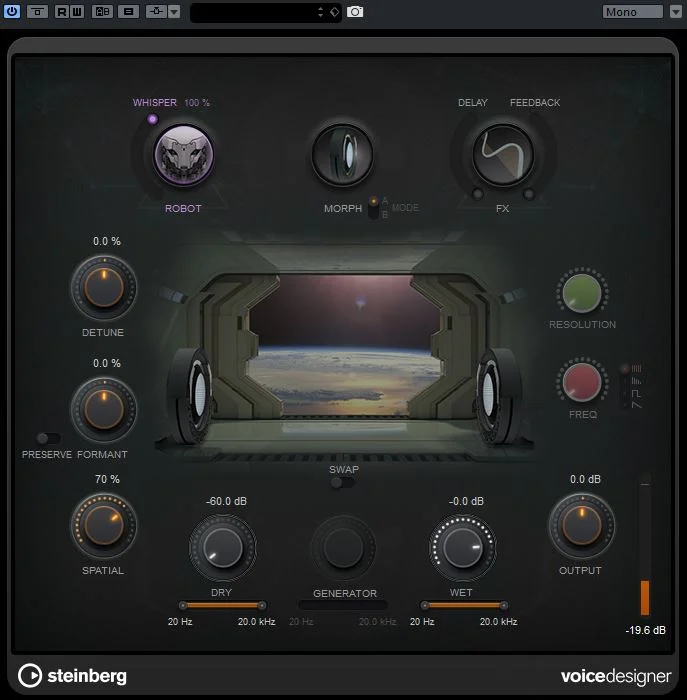Click the Dry level knob
This screenshot has width=687, height=700.
coord(222,547)
